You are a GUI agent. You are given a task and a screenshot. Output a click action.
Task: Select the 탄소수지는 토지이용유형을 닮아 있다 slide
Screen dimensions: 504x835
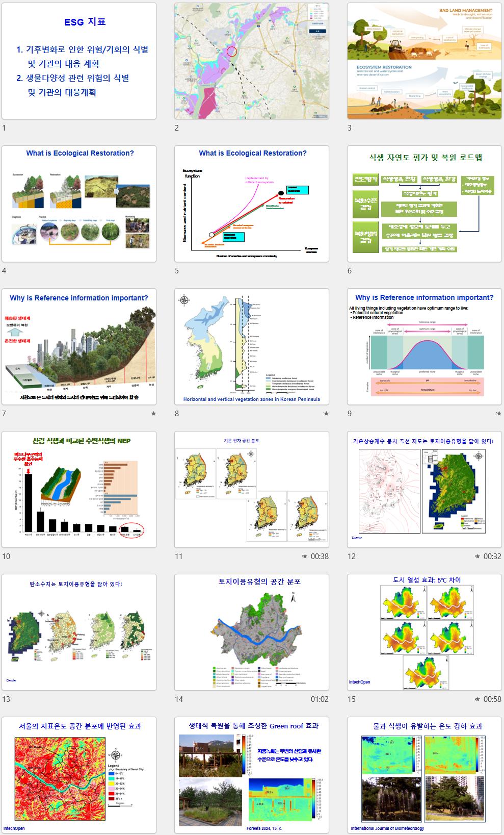click(79, 632)
